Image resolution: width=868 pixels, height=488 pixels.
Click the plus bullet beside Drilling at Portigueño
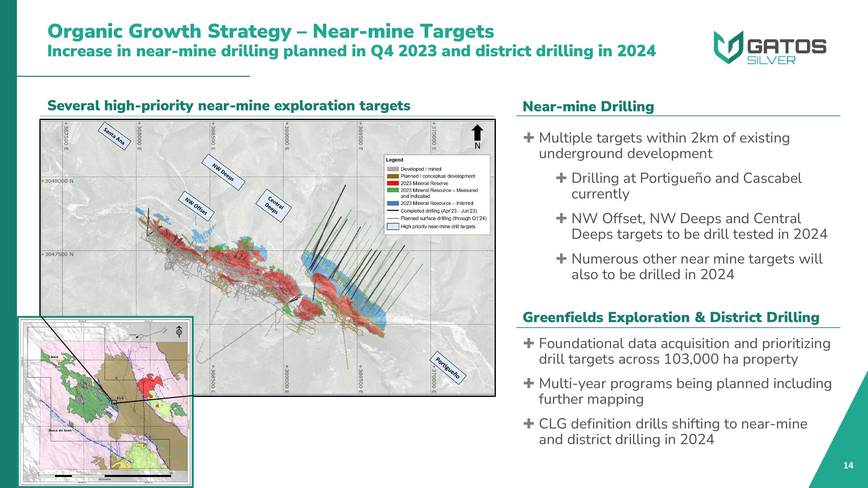click(561, 178)
